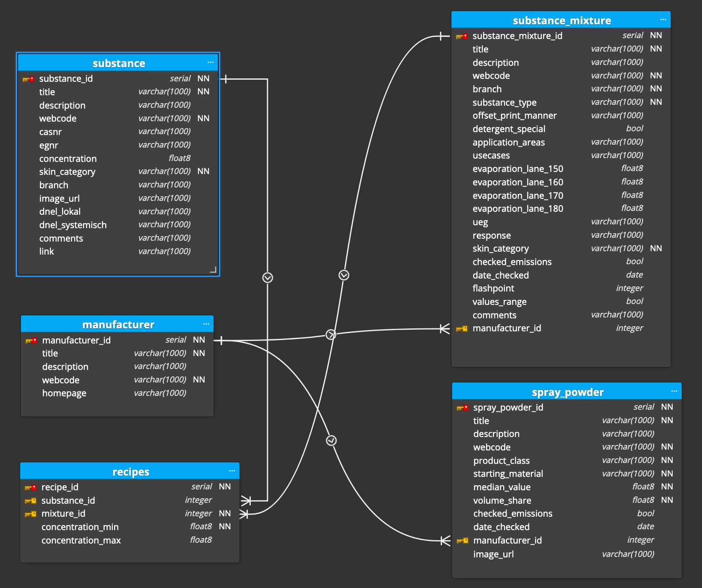The width and height of the screenshot is (702, 588).
Task: Select the concentration_max column in recipes
Action: 81,540
